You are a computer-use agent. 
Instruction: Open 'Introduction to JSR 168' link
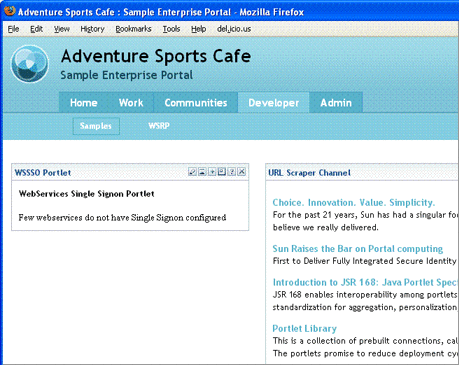click(365, 282)
